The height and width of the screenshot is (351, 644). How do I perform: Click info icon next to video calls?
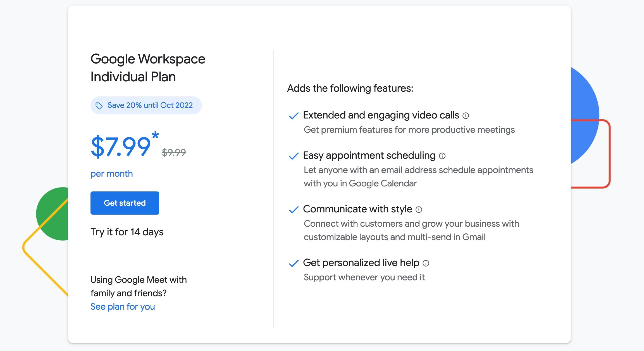point(466,116)
